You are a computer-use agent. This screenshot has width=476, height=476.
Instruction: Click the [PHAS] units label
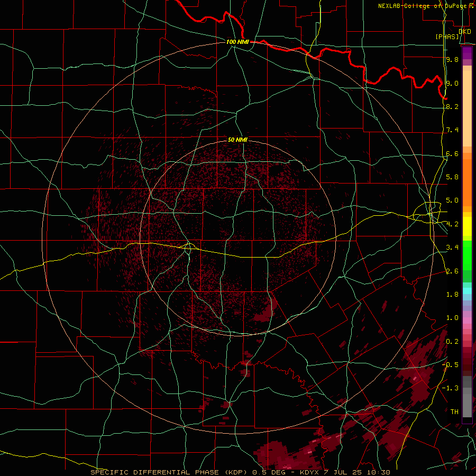[447, 36]
